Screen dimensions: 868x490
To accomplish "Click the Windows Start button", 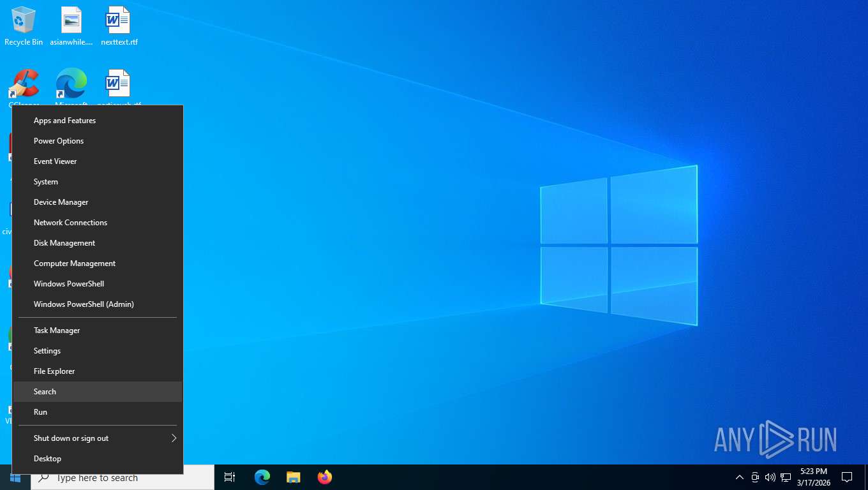I will tap(15, 477).
